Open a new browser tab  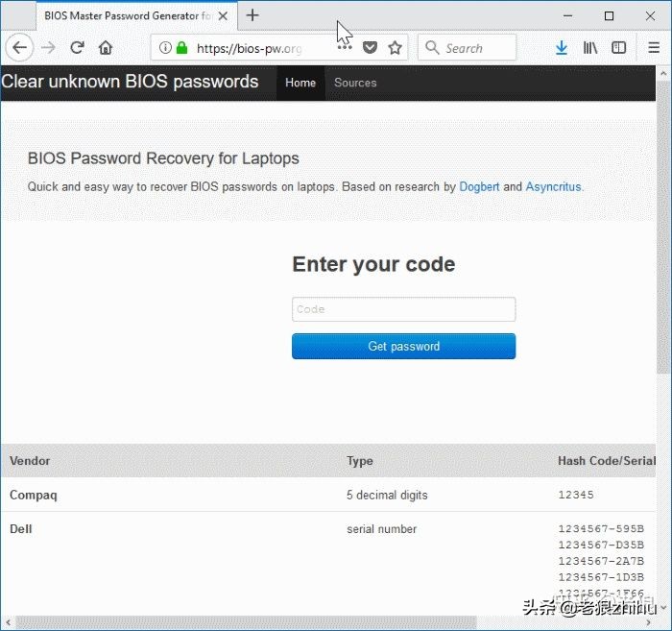252,15
